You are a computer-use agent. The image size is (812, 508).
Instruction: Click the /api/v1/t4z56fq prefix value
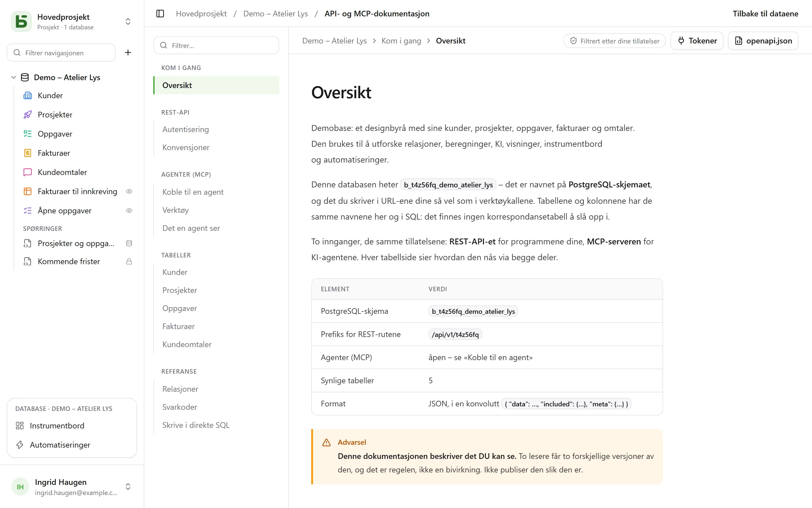pyautogui.click(x=455, y=334)
